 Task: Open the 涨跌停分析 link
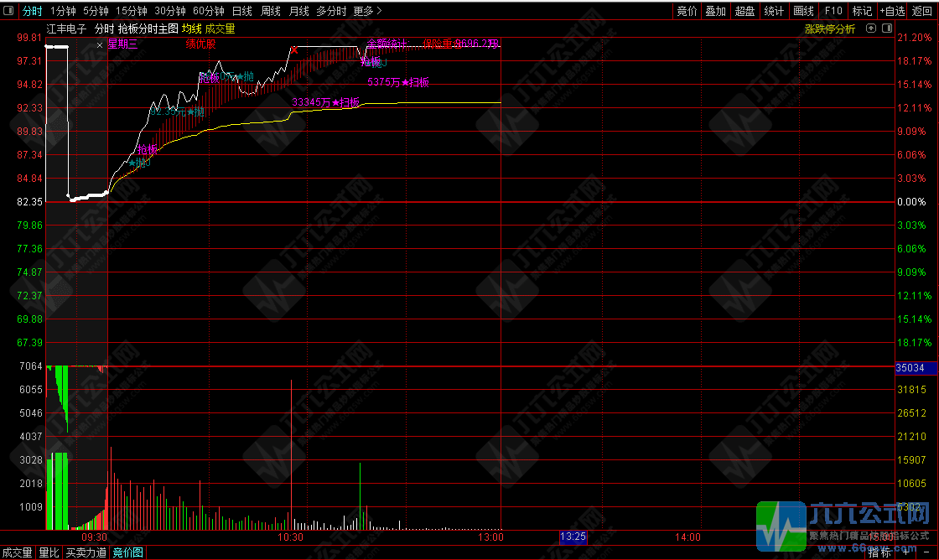(x=829, y=29)
